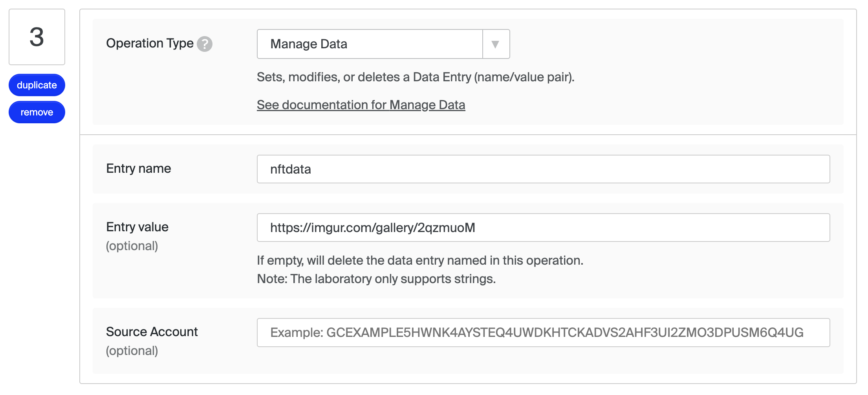
Task: Remove operation 3
Action: (37, 112)
